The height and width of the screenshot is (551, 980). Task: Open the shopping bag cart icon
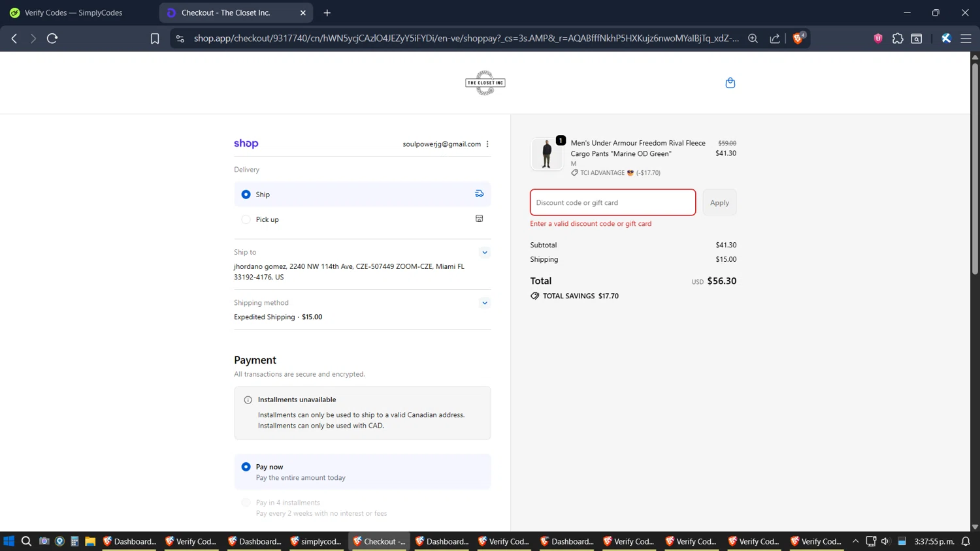click(730, 83)
